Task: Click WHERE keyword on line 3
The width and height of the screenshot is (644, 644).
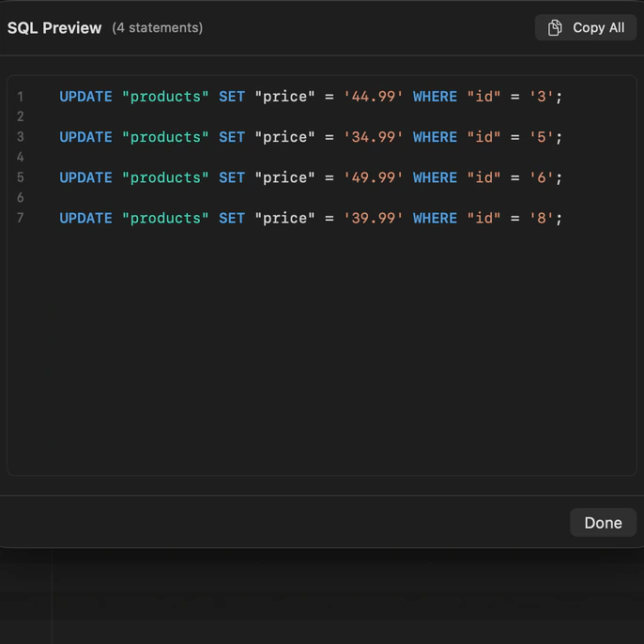Action: click(x=435, y=137)
